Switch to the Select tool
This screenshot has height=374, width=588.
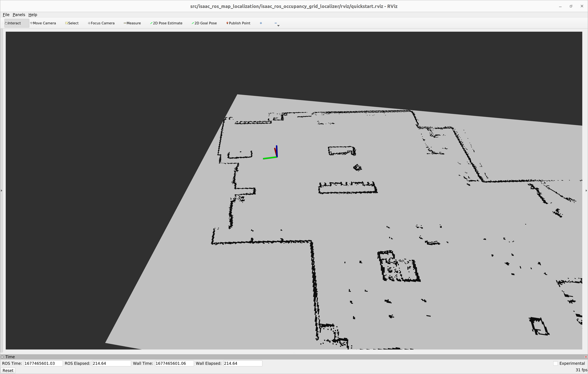click(72, 23)
